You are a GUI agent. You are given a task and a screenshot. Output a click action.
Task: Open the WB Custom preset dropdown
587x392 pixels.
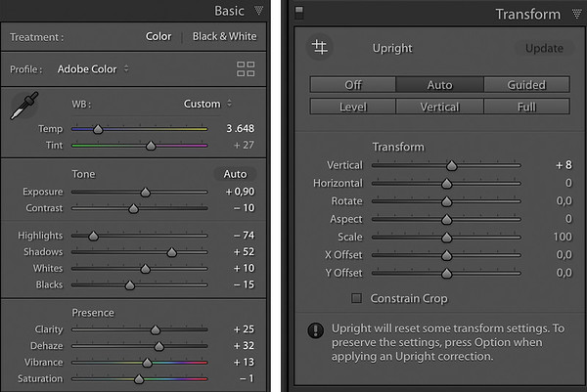(207, 104)
